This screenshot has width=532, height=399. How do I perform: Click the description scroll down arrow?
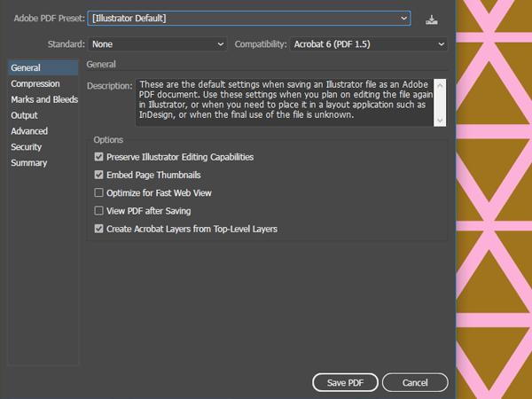(x=440, y=120)
